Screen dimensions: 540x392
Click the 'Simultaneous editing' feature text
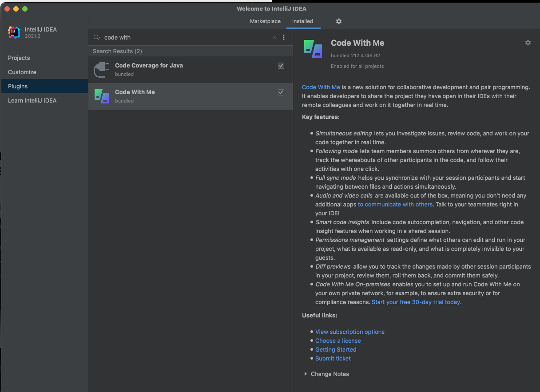[344, 133]
